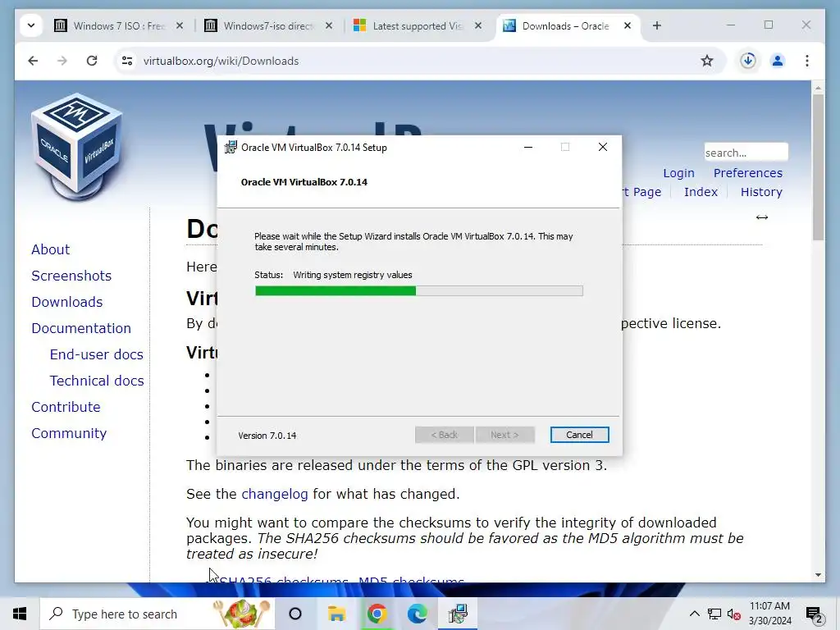Screen dimensions: 840x630
Task: Close the Latest supported Visual tab
Action: pyautogui.click(x=478, y=25)
